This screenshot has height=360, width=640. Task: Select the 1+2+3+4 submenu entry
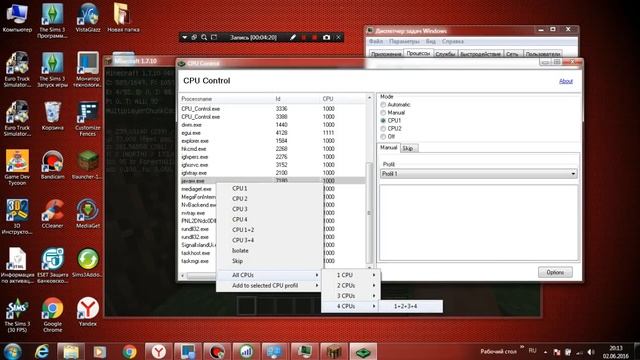411,306
